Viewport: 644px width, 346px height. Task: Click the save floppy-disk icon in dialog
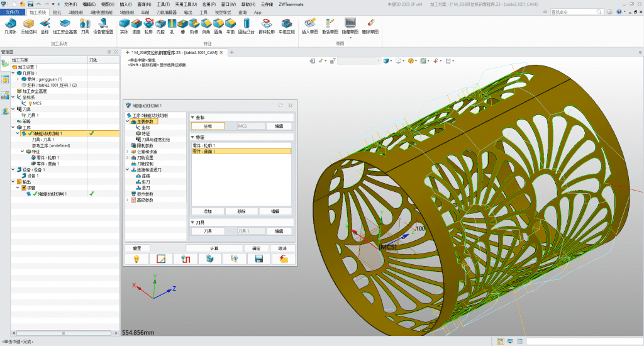[x=258, y=259]
